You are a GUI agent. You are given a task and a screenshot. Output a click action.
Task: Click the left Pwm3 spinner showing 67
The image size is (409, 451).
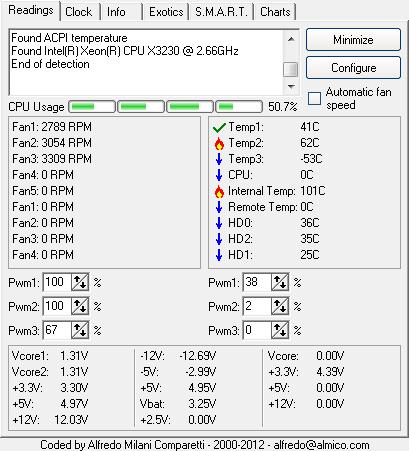(80, 330)
